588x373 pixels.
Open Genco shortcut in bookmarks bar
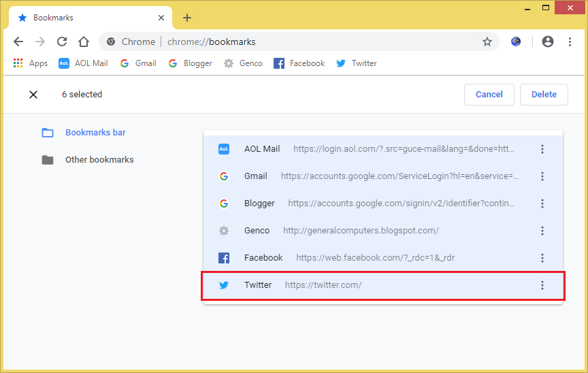(243, 63)
